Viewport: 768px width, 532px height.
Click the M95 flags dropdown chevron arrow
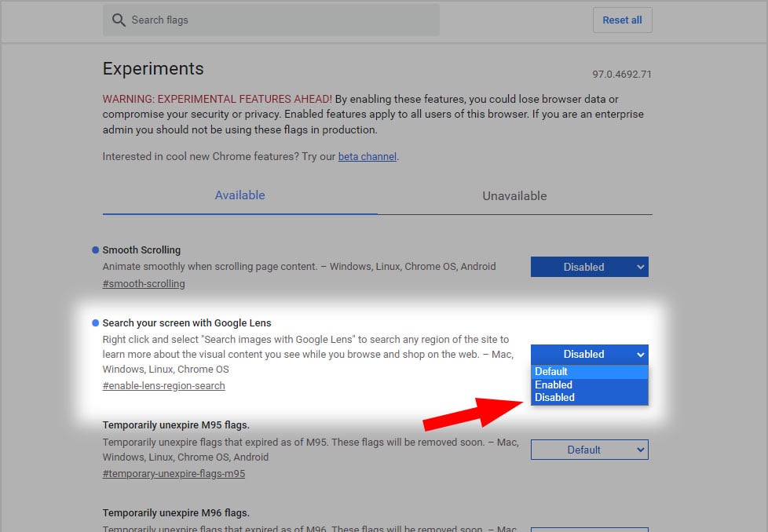640,450
